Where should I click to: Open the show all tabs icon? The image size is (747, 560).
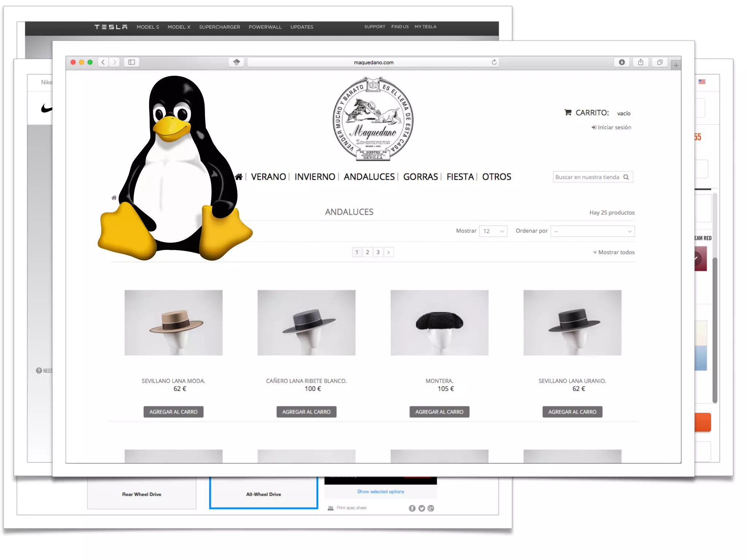coord(659,62)
